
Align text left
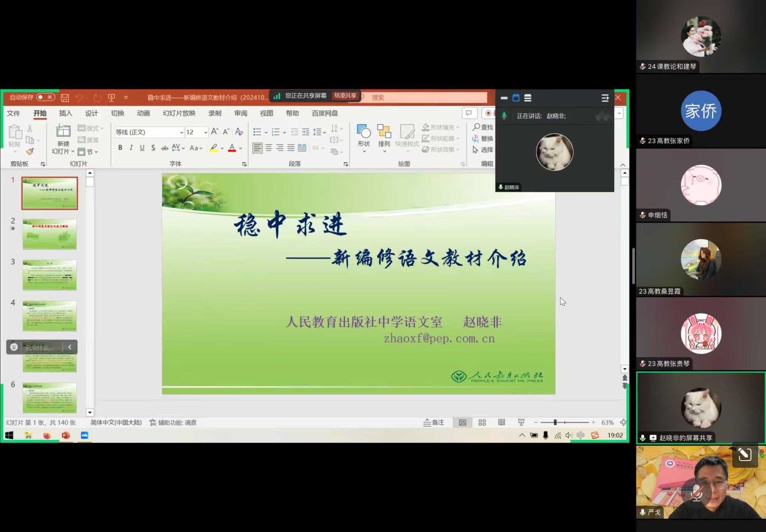[257, 148]
